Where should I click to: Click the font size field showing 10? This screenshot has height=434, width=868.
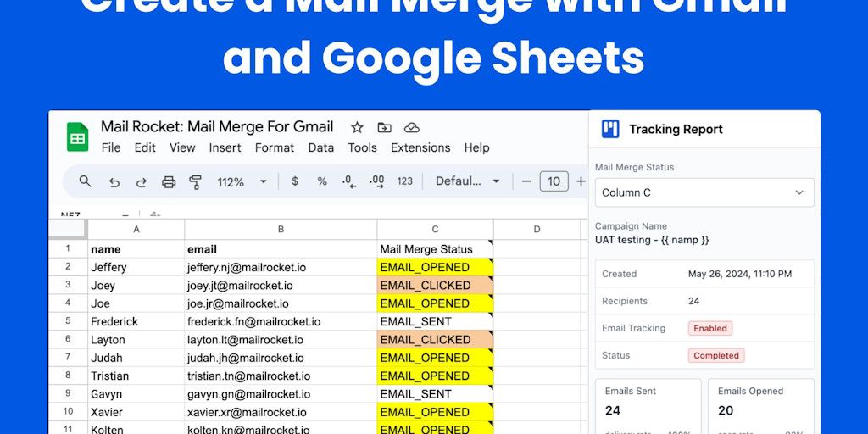point(554,181)
